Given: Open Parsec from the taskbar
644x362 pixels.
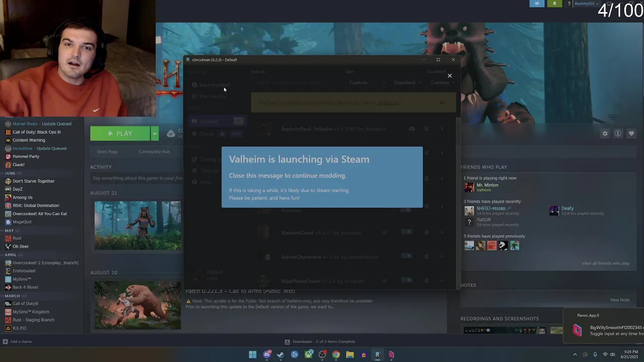Looking at the screenshot, I should pyautogui.click(x=391, y=354).
